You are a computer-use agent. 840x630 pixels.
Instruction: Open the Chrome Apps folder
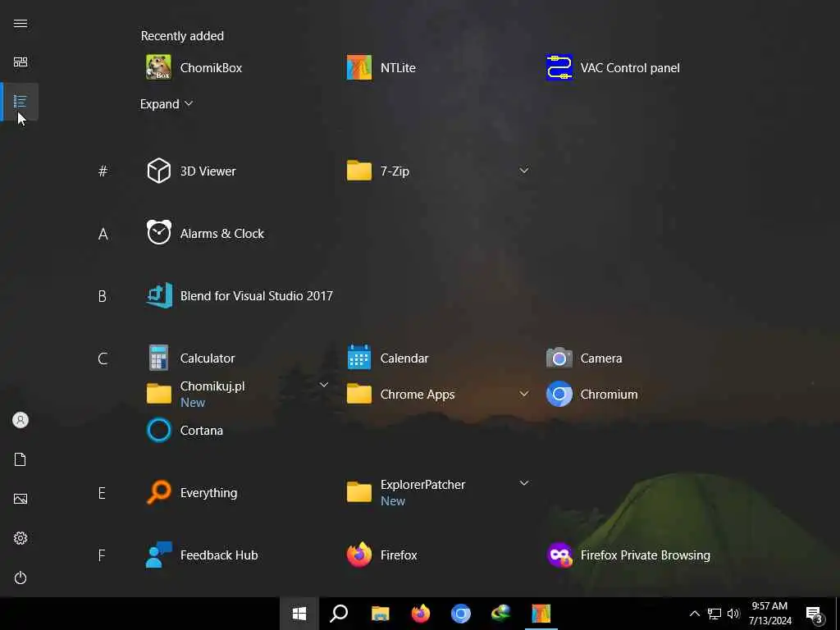400,395
